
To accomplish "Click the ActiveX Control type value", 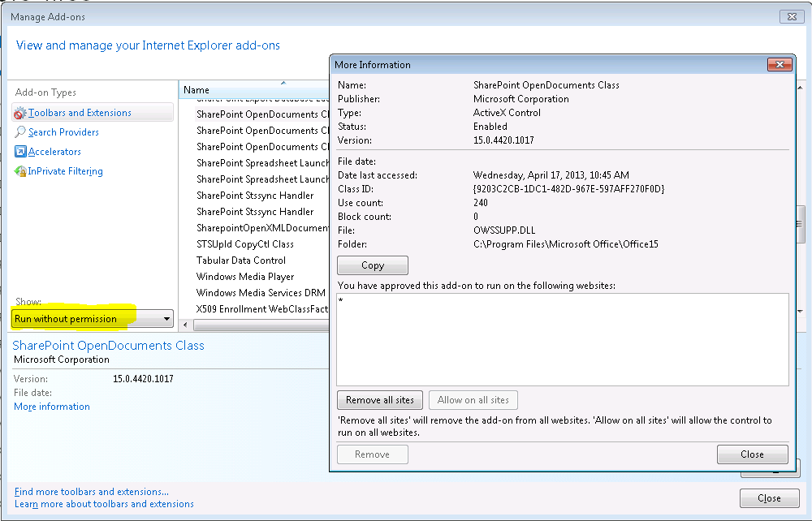I will (x=507, y=113).
